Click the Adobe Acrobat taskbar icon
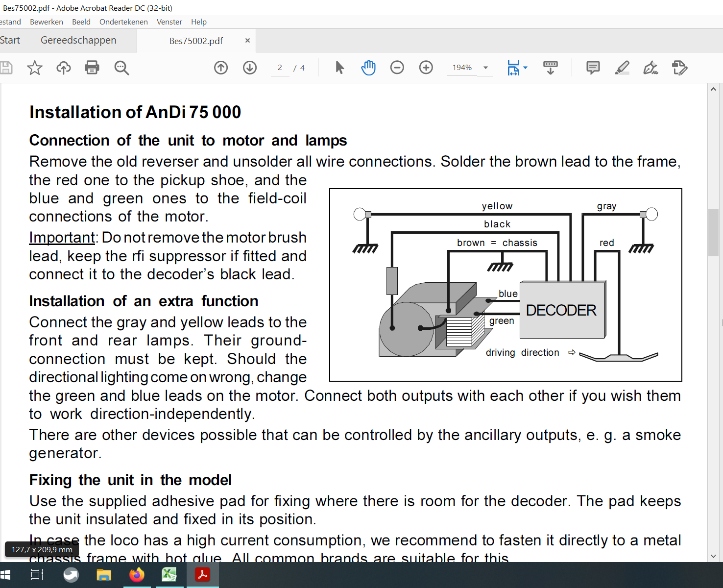The height and width of the screenshot is (588, 723). pyautogui.click(x=202, y=575)
